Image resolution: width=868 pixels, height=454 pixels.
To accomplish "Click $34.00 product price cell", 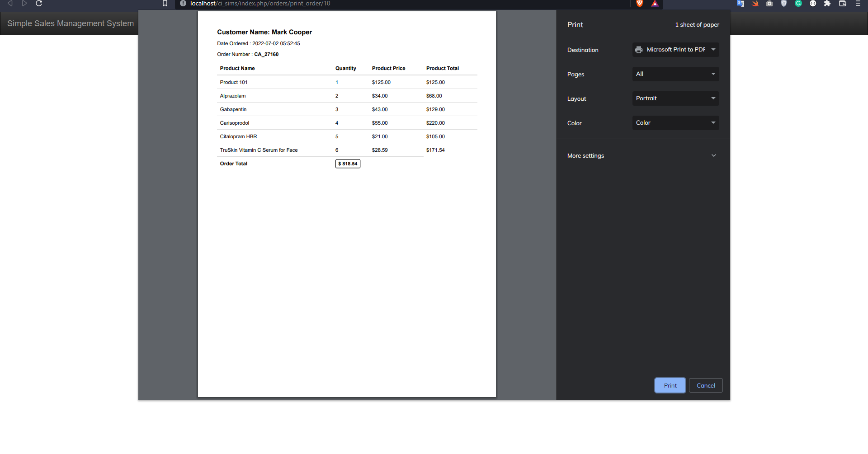I will tap(380, 96).
